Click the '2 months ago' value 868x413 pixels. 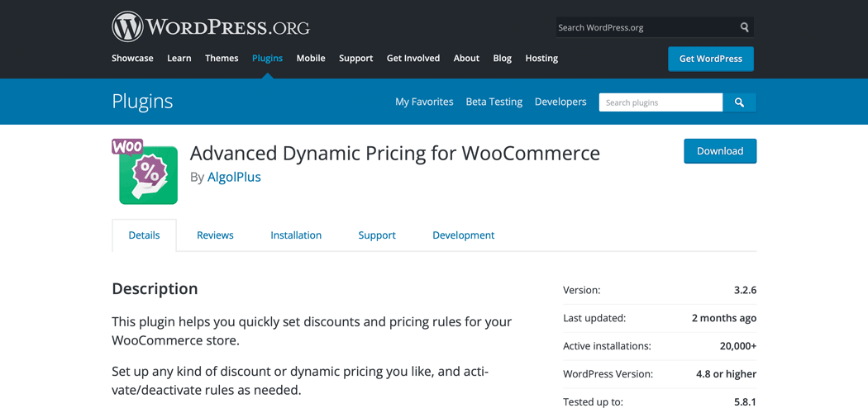tap(724, 318)
